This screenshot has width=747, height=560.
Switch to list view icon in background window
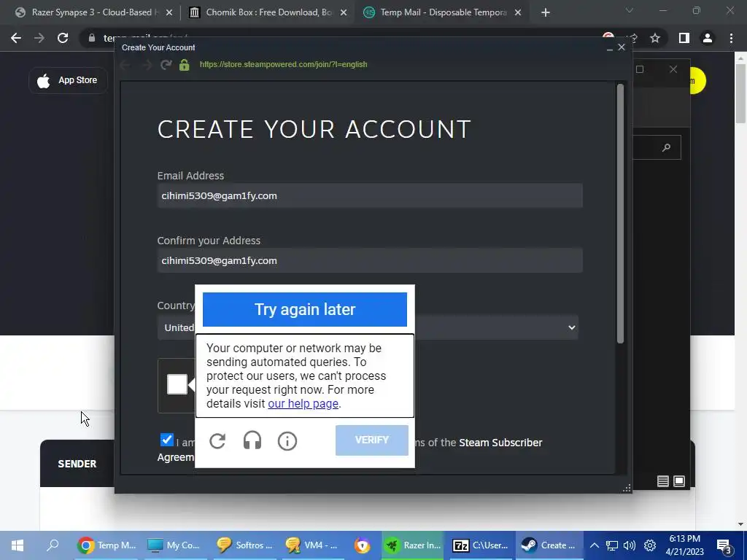click(x=662, y=481)
